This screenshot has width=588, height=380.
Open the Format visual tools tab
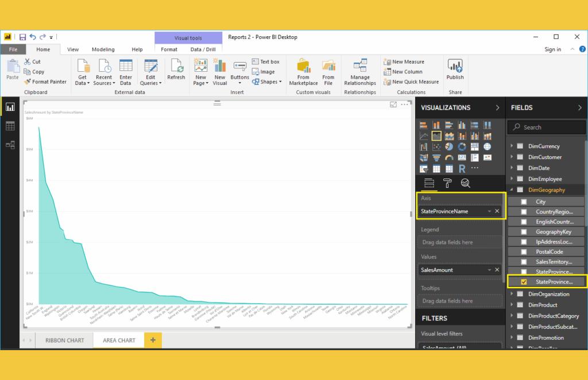click(x=169, y=49)
